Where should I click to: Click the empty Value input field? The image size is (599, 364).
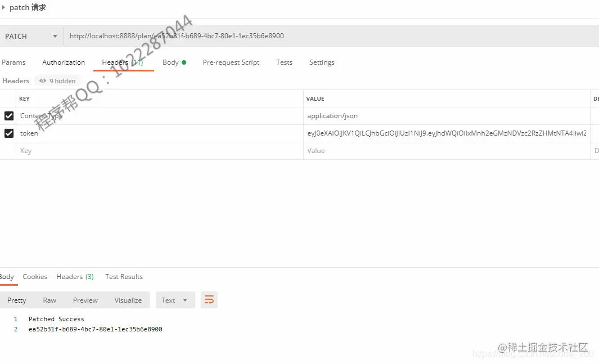coord(447,150)
